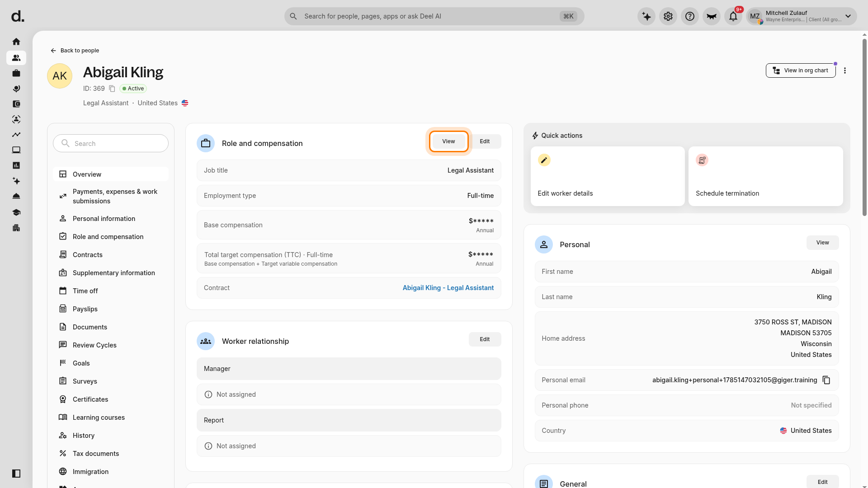The width and height of the screenshot is (868, 488).
Task: Click the help question mark icon
Action: [690, 17]
